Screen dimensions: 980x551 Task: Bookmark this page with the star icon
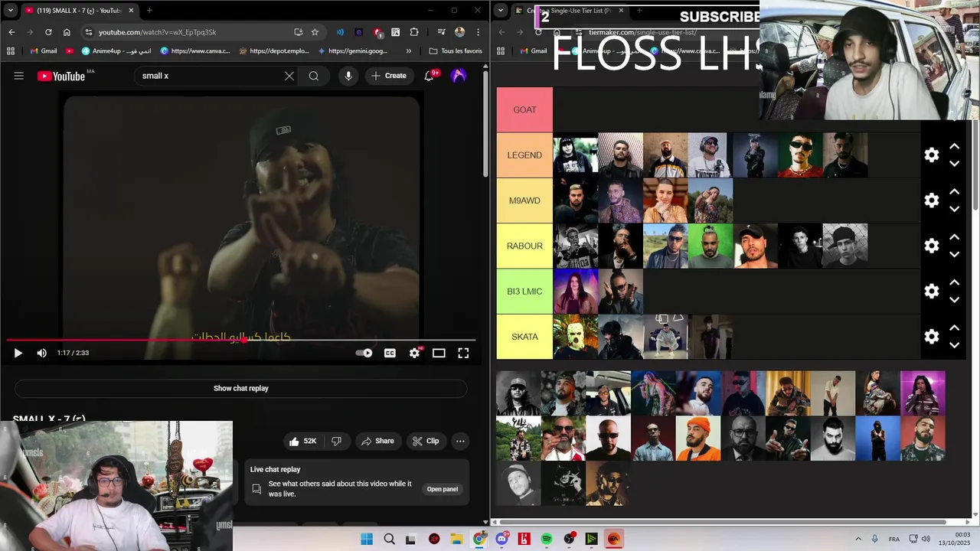(315, 32)
